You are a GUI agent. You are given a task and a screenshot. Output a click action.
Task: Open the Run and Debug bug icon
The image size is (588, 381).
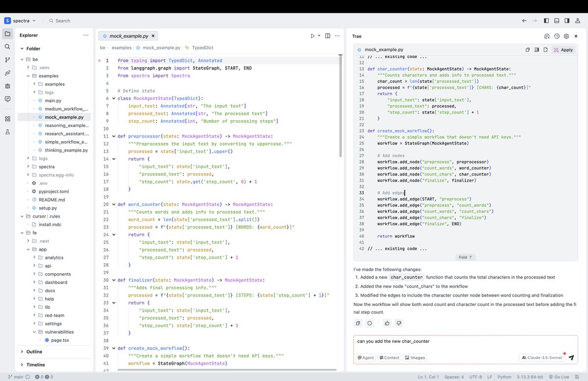pyautogui.click(x=7, y=86)
